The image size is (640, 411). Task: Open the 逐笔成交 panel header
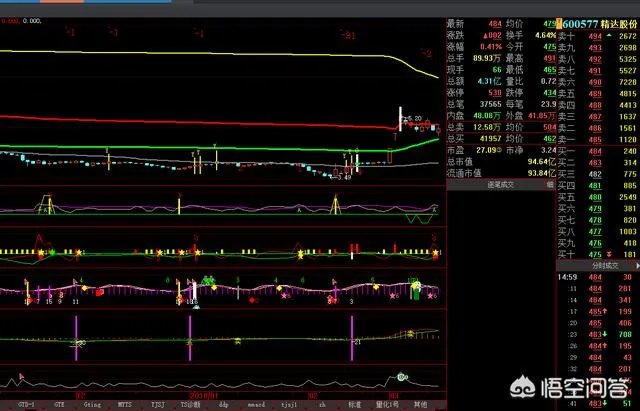tap(500, 184)
